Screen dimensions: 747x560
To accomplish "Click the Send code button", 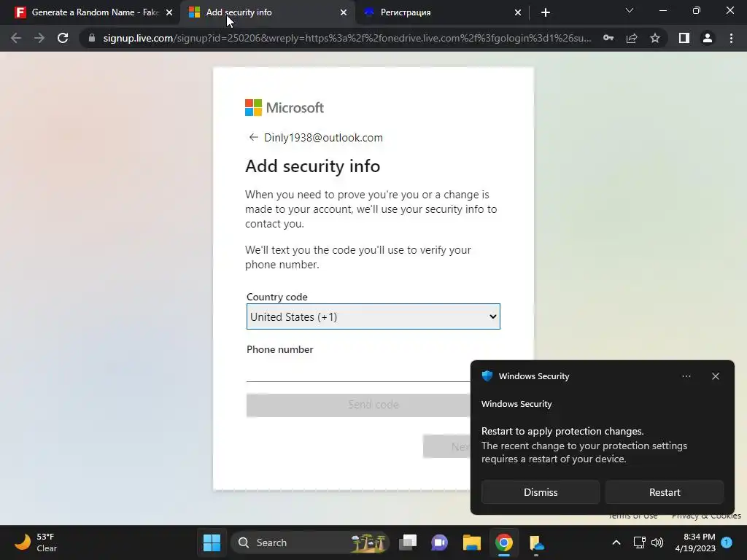I will 357,405.
